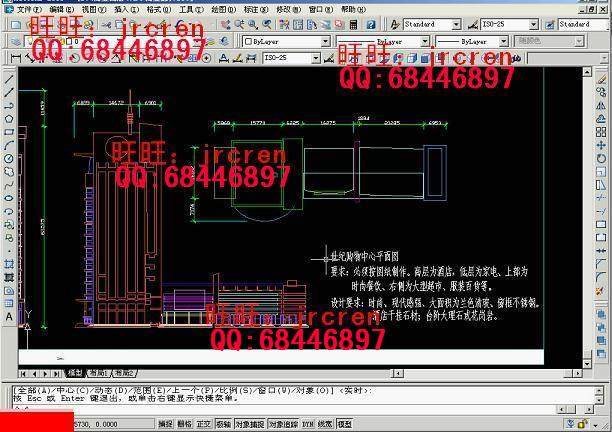The height and width of the screenshot is (432, 612).
Task: Click the Zoom window icon
Action: click(253, 25)
